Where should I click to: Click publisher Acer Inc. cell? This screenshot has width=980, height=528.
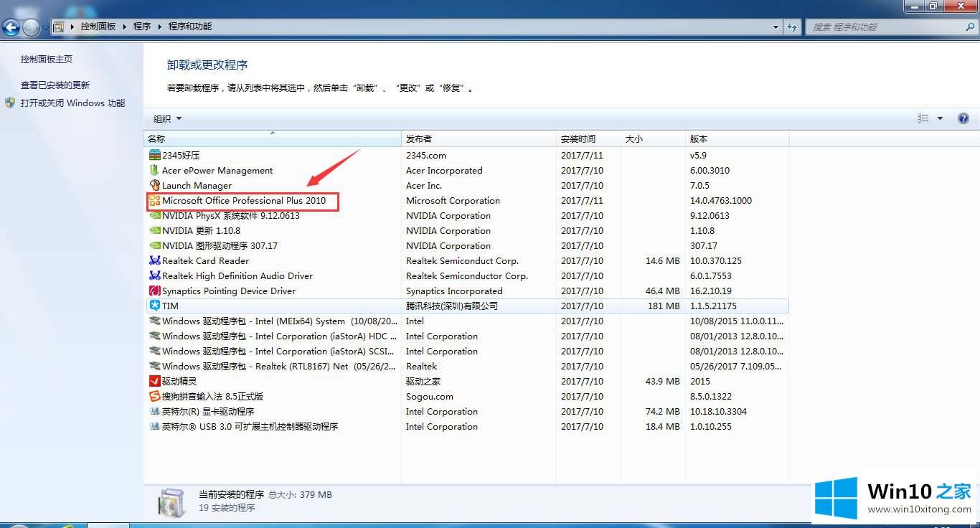click(424, 186)
